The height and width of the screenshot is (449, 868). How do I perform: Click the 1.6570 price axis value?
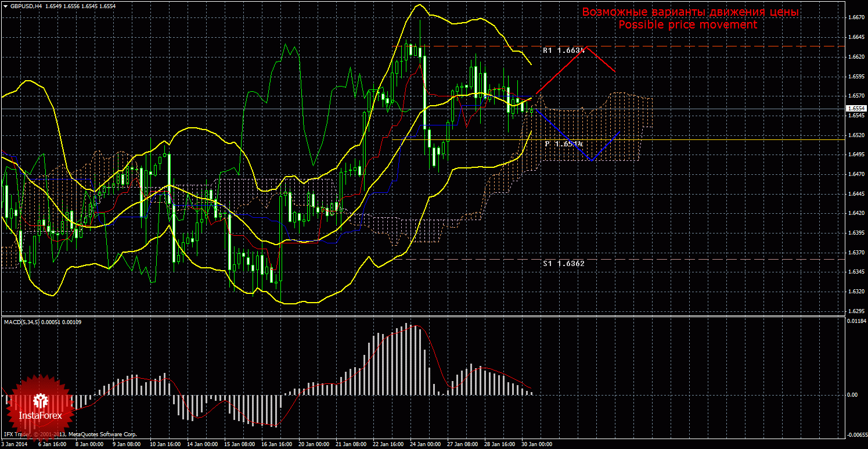856,96
